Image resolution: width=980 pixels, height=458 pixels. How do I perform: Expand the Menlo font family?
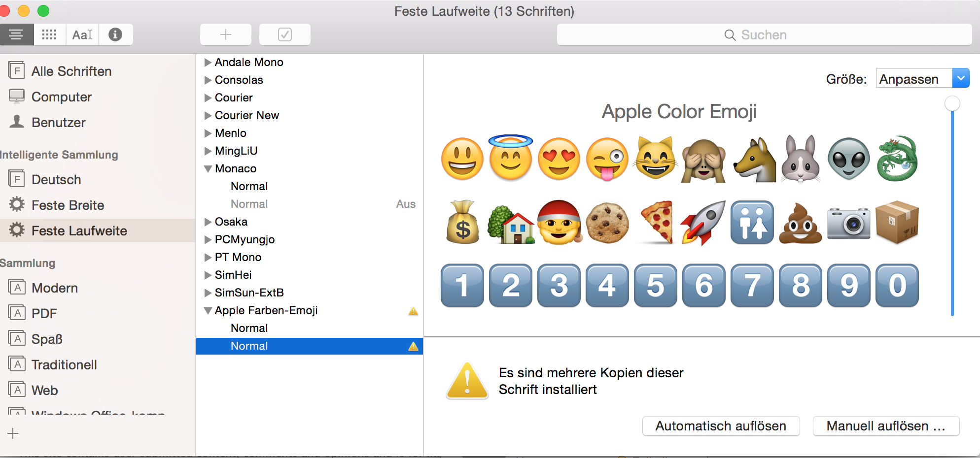(x=208, y=133)
